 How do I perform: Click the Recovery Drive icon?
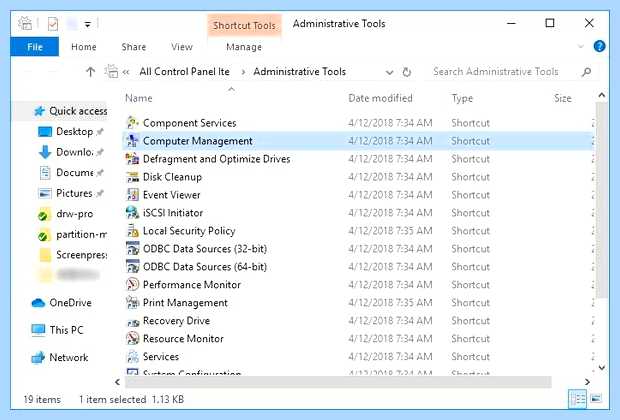(x=132, y=321)
